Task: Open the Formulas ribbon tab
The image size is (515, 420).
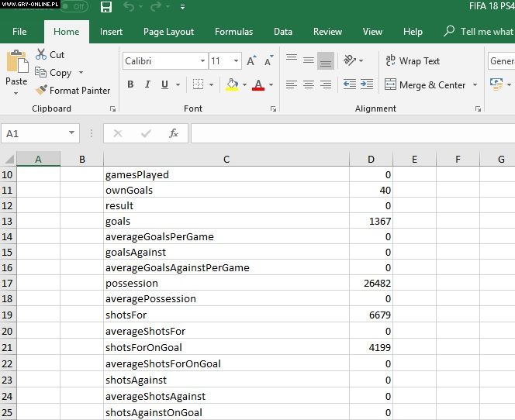Action: [x=233, y=32]
